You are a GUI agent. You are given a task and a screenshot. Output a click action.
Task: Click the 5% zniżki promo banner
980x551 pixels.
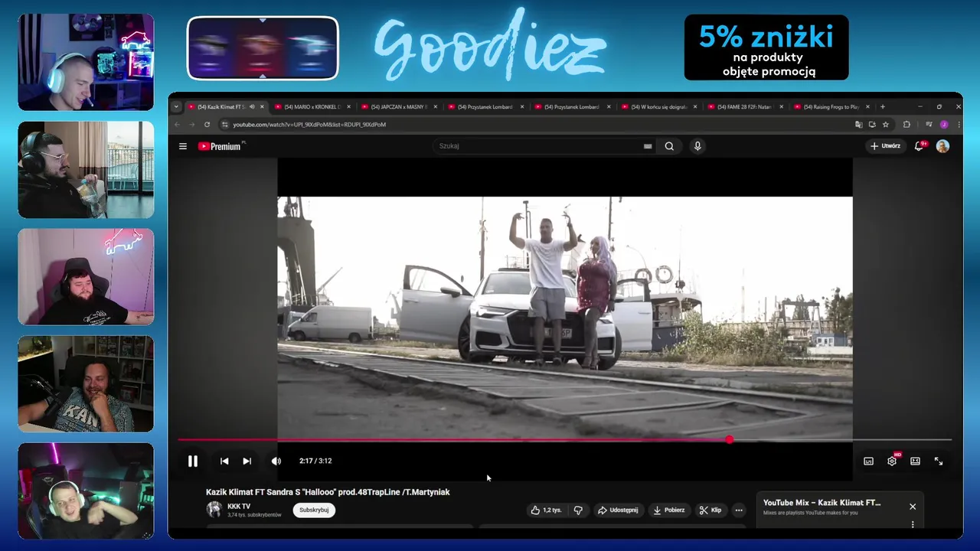click(x=766, y=47)
